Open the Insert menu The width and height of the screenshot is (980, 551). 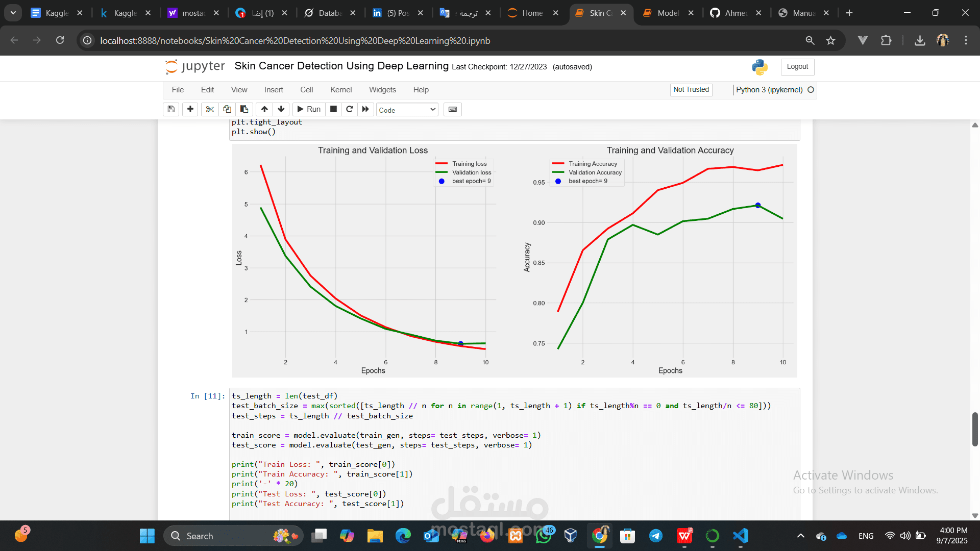274,90
